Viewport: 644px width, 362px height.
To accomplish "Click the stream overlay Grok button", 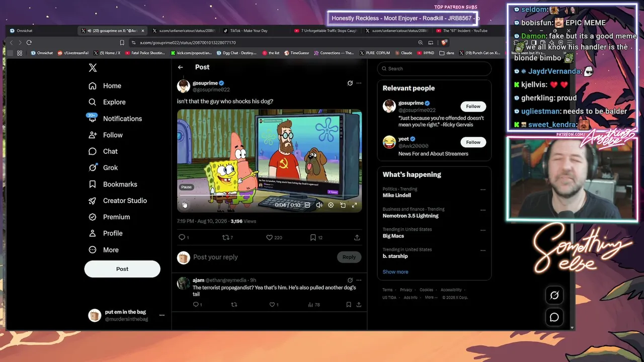I will (x=554, y=296).
